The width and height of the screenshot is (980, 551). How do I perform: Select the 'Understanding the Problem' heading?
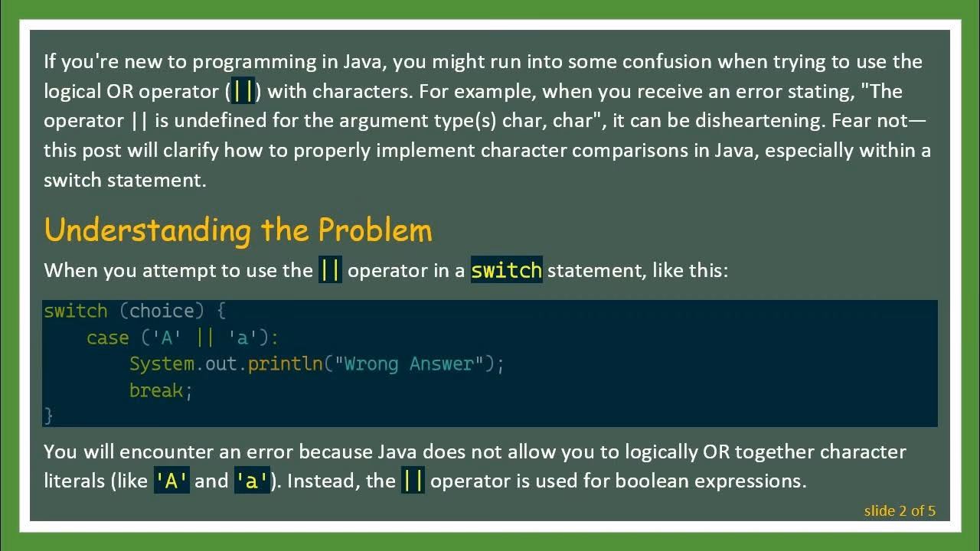click(x=237, y=230)
